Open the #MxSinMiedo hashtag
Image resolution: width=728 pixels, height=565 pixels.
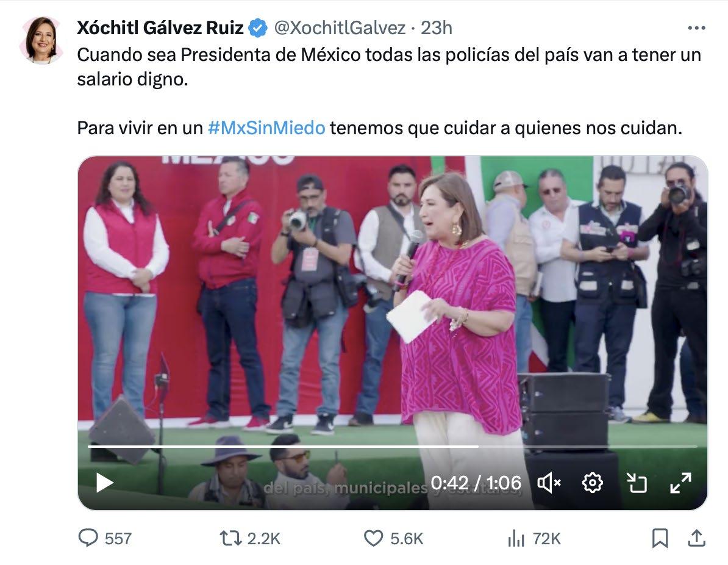(x=266, y=128)
